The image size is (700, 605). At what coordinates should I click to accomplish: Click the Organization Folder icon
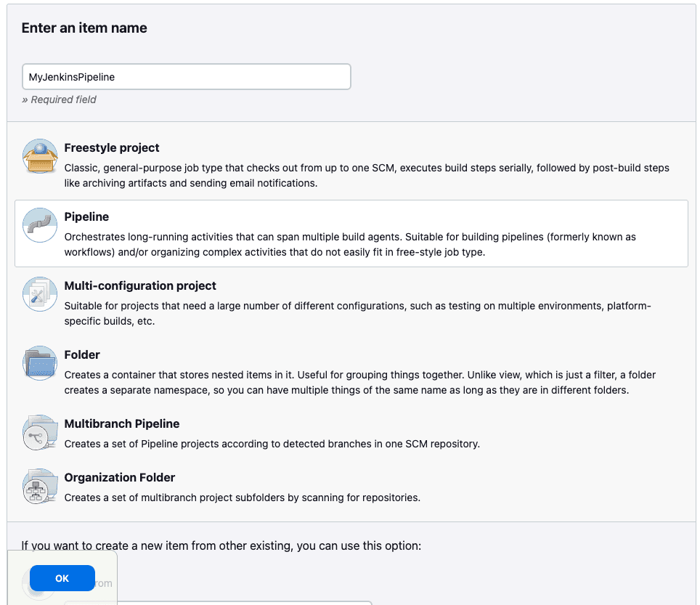pos(39,486)
